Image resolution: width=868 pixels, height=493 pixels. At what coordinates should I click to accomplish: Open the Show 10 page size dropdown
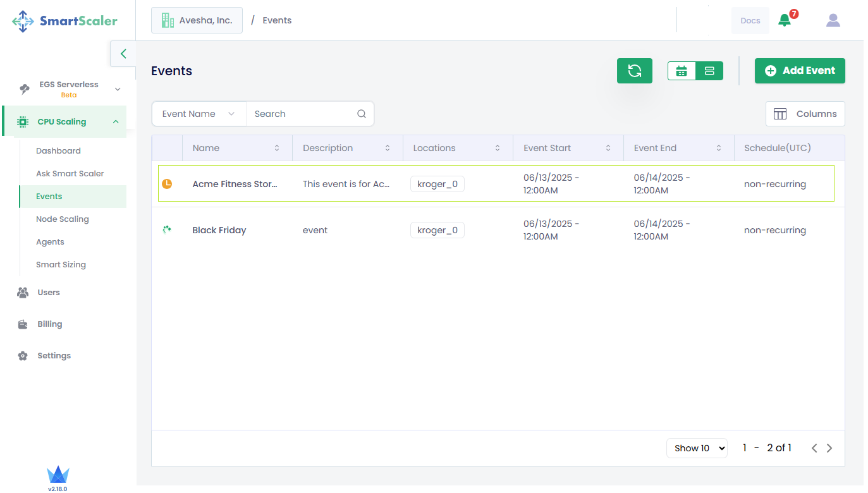click(x=697, y=448)
